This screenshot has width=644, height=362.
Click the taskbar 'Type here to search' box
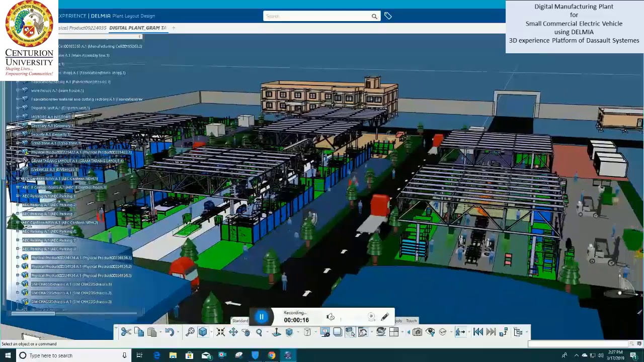(74, 355)
